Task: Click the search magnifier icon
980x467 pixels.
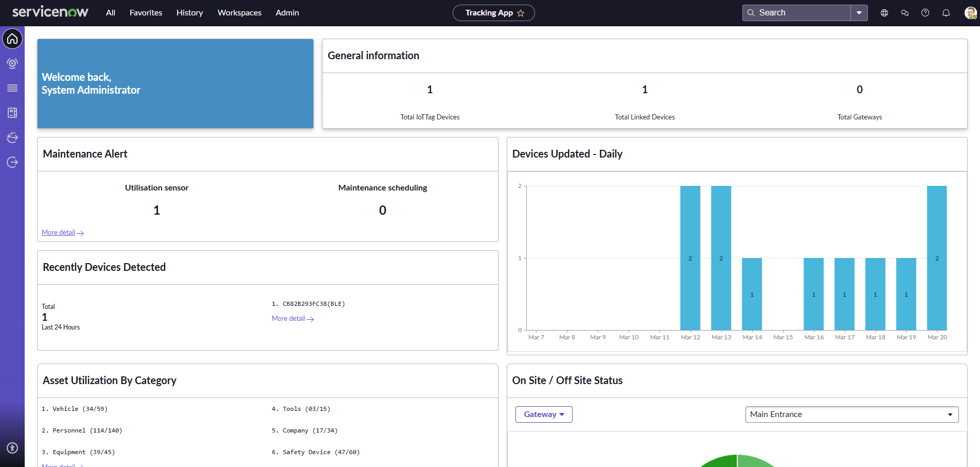Action: tap(751, 13)
